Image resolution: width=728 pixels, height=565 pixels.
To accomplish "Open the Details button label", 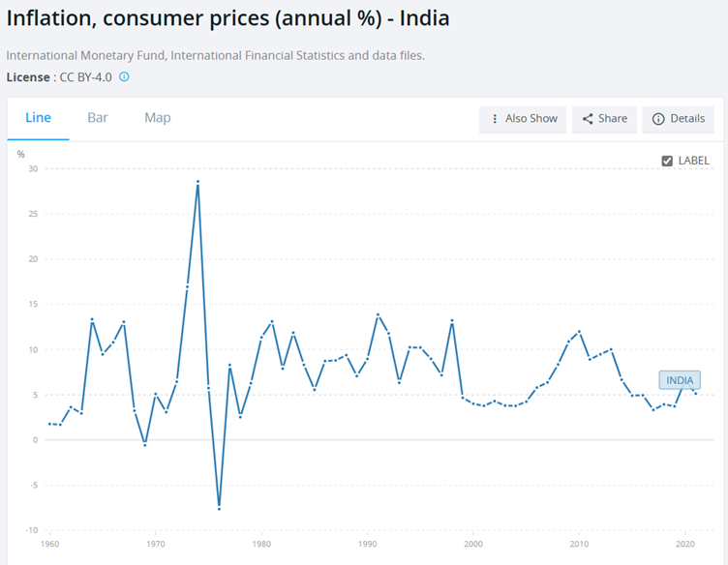I will [x=687, y=119].
